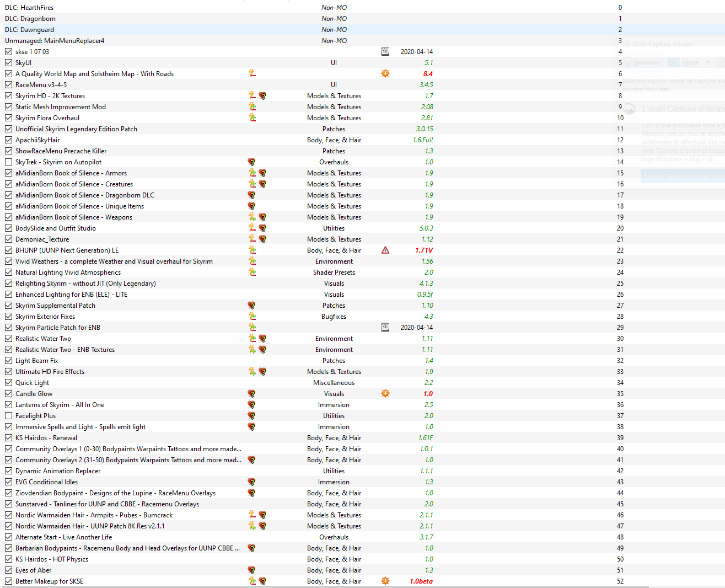Click the conflict icon for Natural Lighting Vivid Atmospherics
The width and height of the screenshot is (725, 588).
point(252,272)
